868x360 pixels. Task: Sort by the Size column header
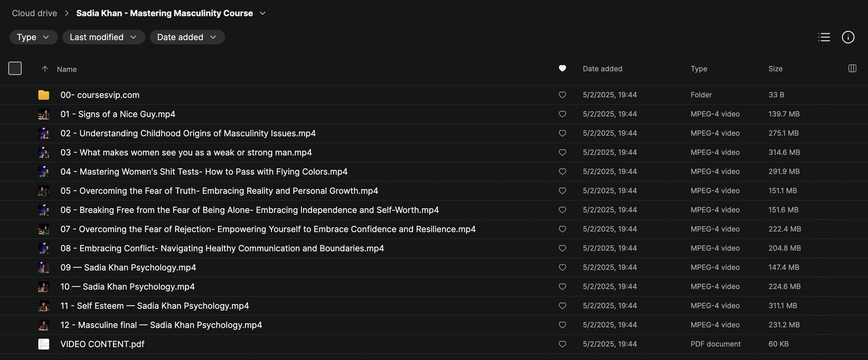(x=775, y=69)
